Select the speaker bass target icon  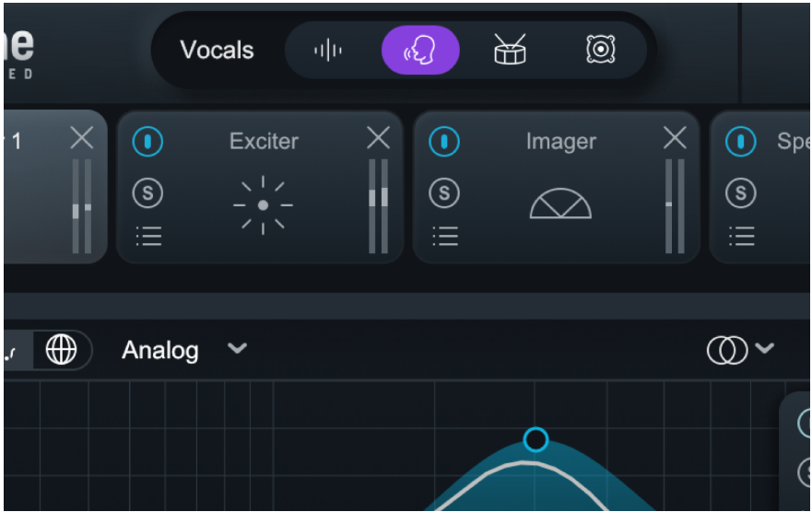click(601, 50)
